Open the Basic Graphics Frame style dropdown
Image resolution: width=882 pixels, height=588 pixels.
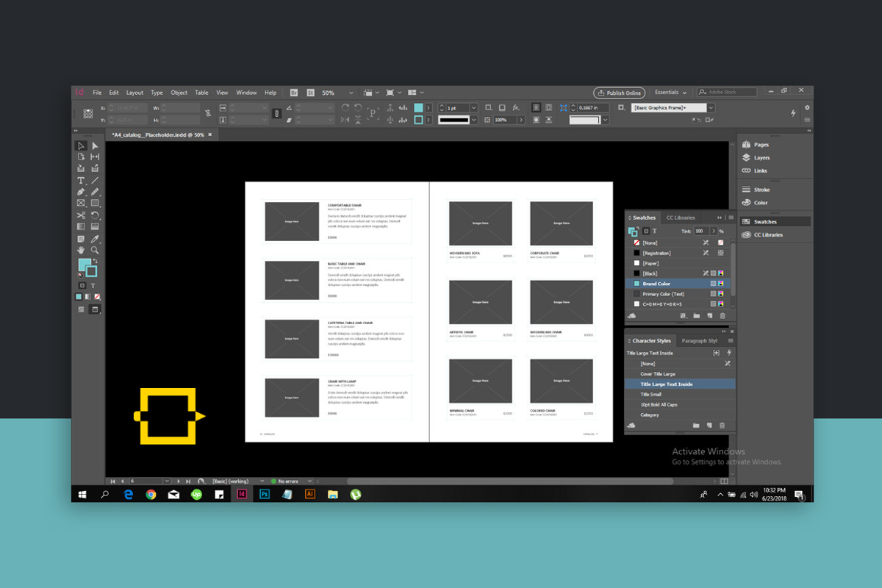tap(710, 108)
